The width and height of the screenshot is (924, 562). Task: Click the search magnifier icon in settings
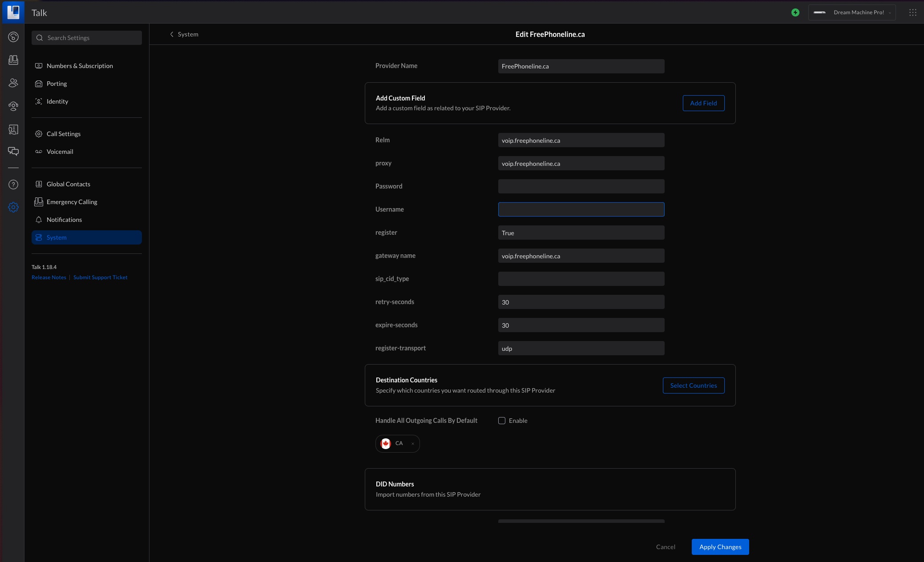40,38
